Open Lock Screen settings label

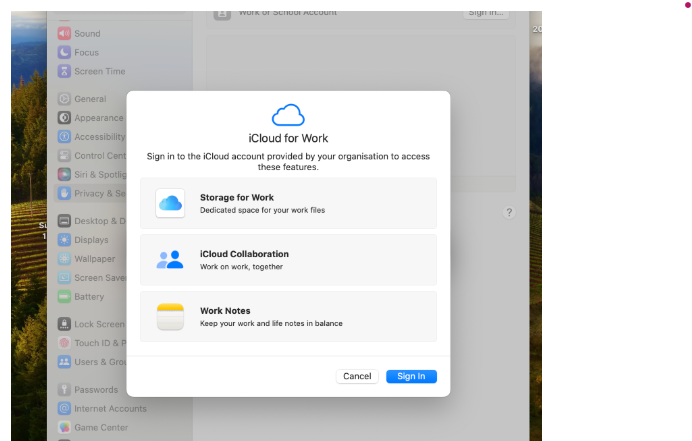99,324
